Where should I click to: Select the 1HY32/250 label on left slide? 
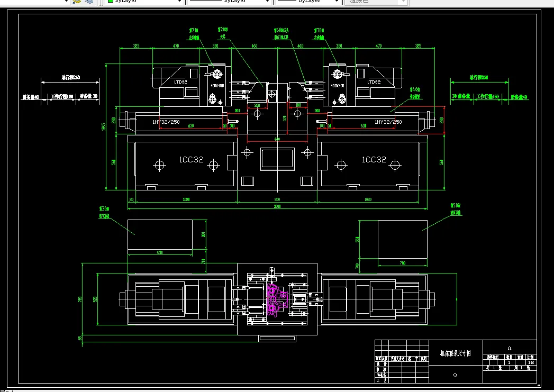click(166, 122)
